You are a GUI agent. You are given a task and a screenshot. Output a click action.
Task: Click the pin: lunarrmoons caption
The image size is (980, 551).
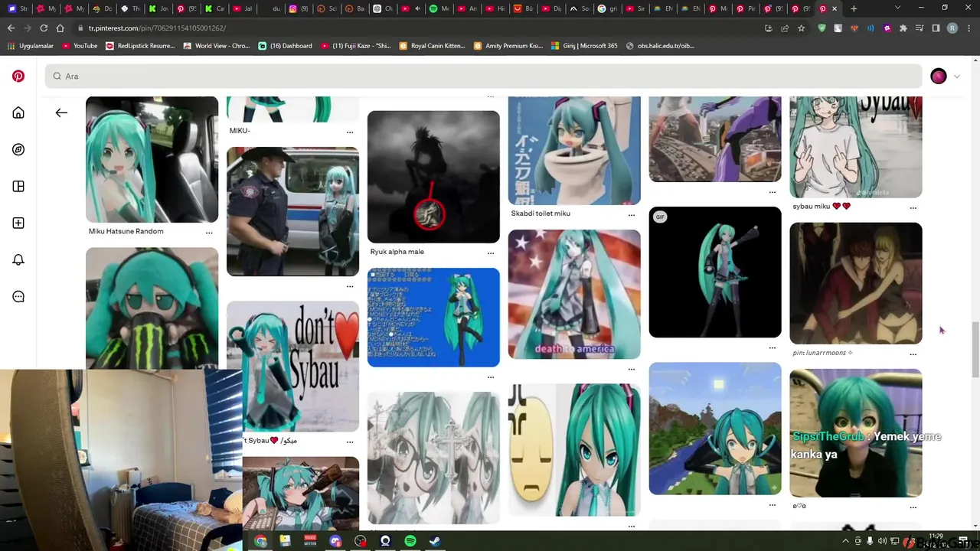coord(822,353)
